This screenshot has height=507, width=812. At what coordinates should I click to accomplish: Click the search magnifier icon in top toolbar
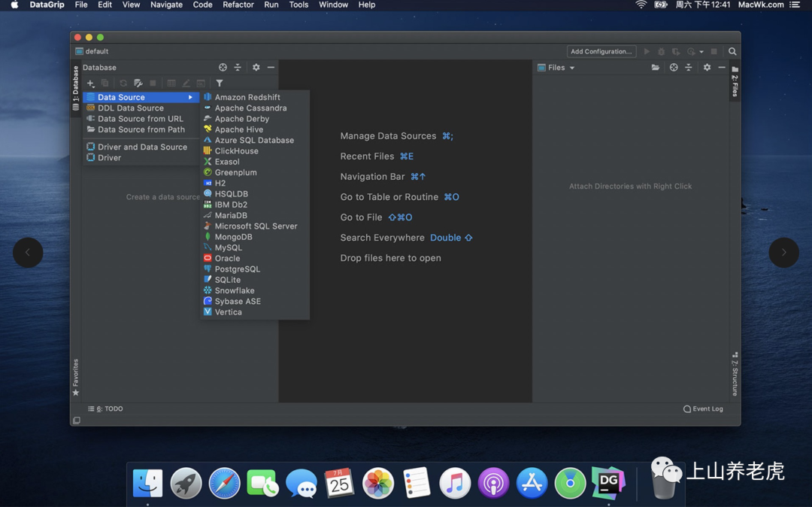tap(732, 51)
